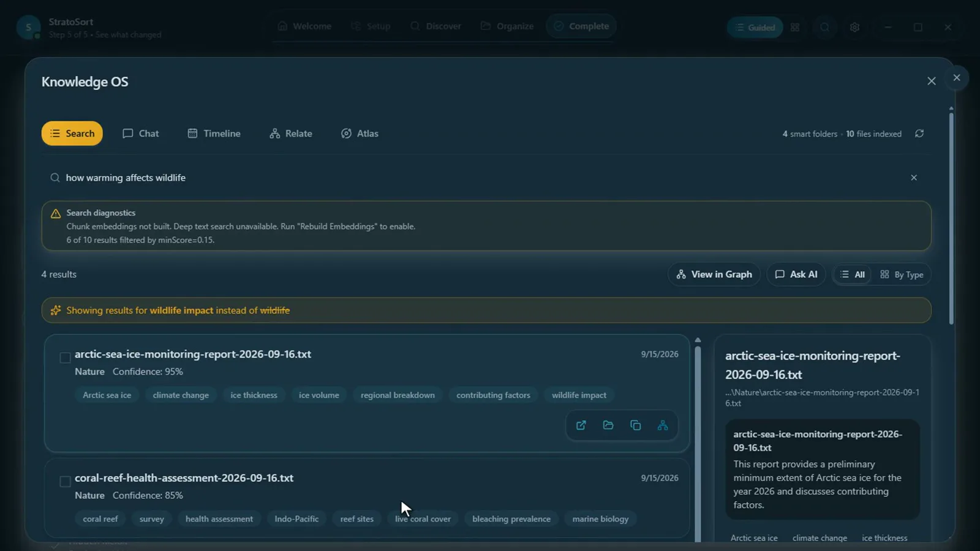Open the Search tab
The height and width of the screenshot is (551, 980).
[72, 133]
